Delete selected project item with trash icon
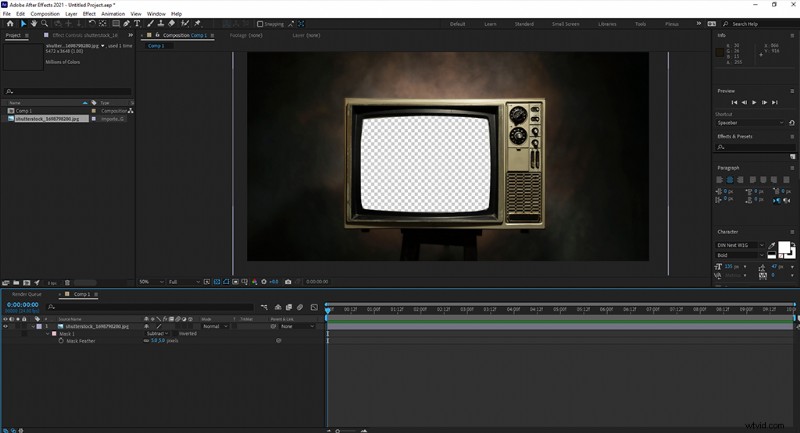This screenshot has width=800, height=433. [67, 283]
